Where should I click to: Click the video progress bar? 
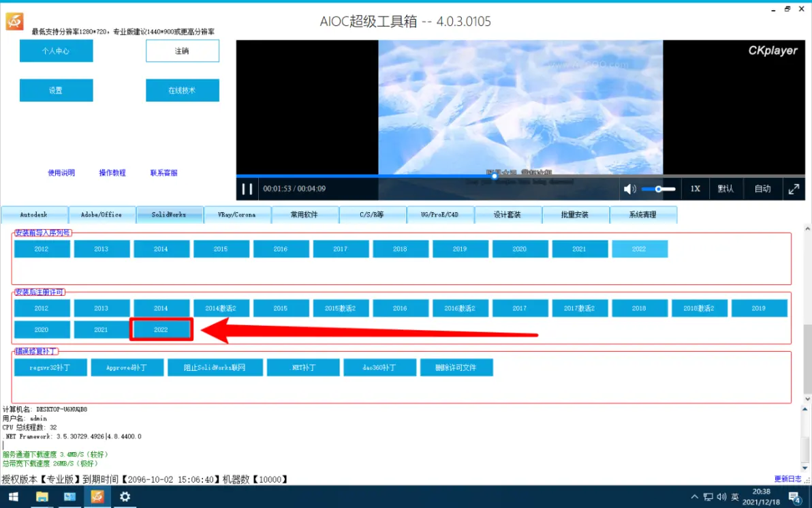coord(520,176)
